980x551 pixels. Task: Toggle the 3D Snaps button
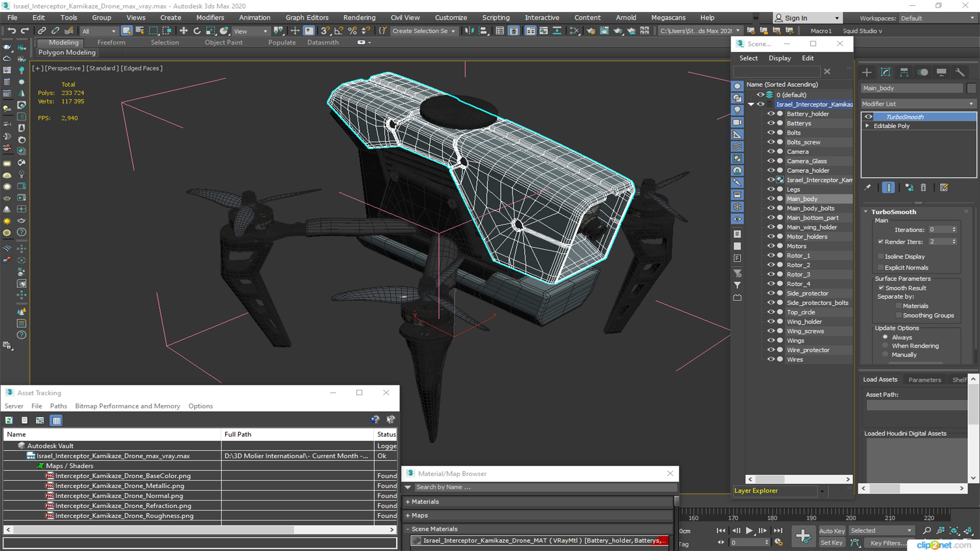pyautogui.click(x=325, y=31)
